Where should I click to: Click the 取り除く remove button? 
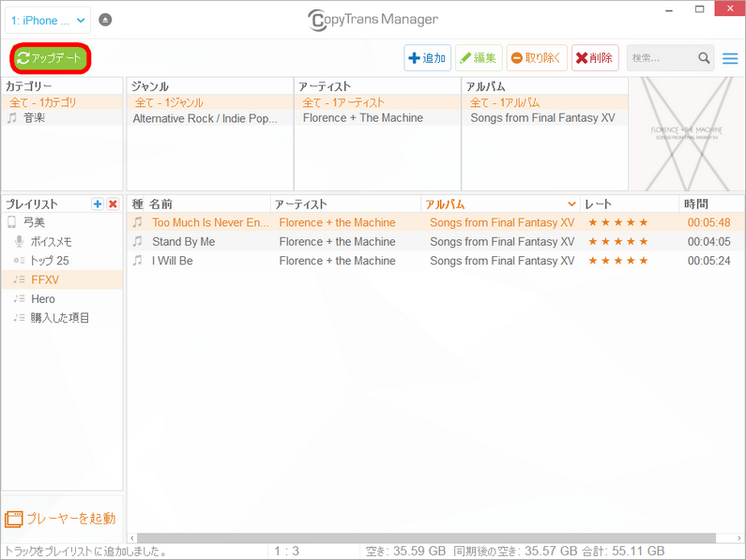(537, 58)
